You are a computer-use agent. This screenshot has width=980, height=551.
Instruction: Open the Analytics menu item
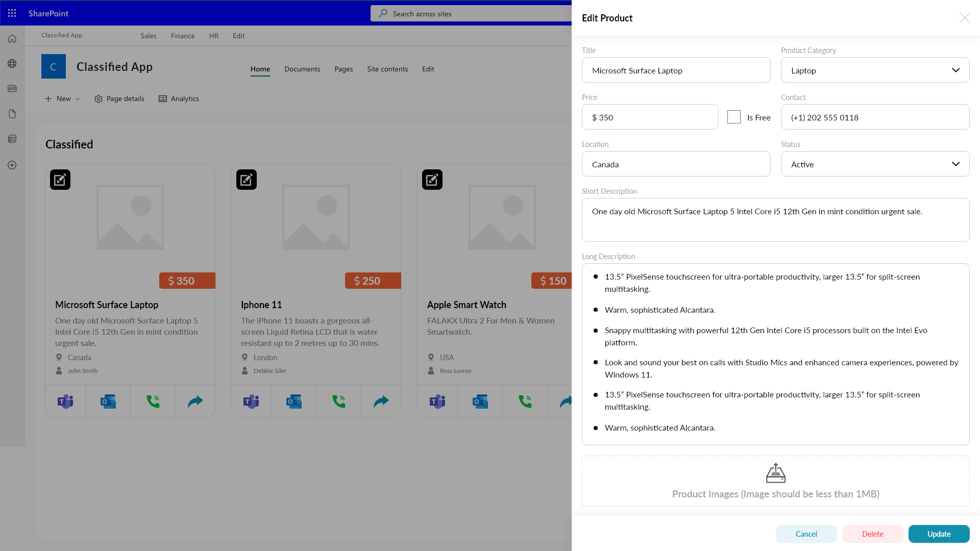point(178,98)
